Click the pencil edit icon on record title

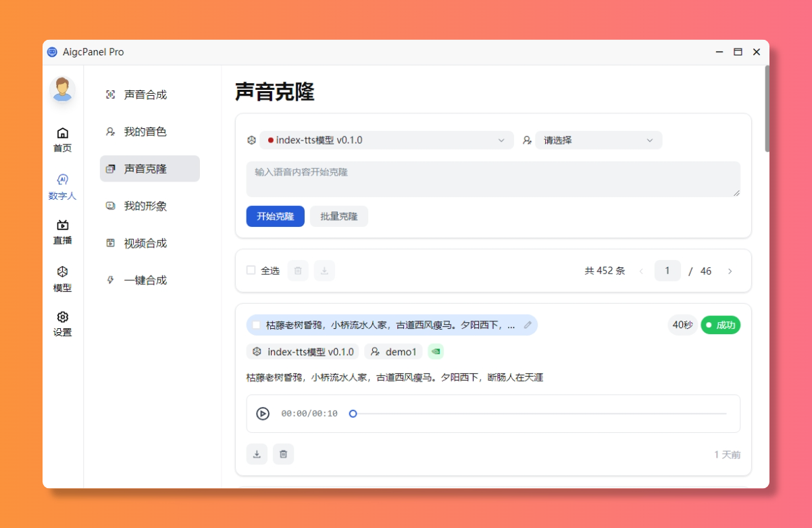[x=528, y=325]
